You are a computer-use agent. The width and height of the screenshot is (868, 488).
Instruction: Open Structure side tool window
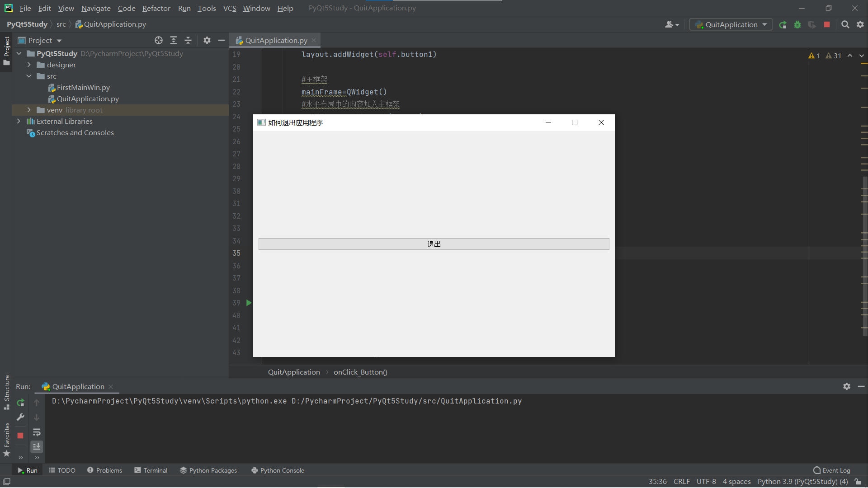tap(7, 392)
